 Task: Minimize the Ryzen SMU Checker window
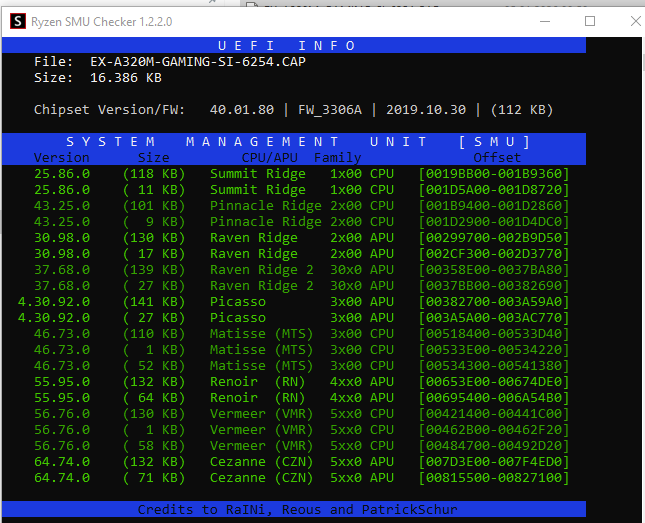tap(545, 21)
